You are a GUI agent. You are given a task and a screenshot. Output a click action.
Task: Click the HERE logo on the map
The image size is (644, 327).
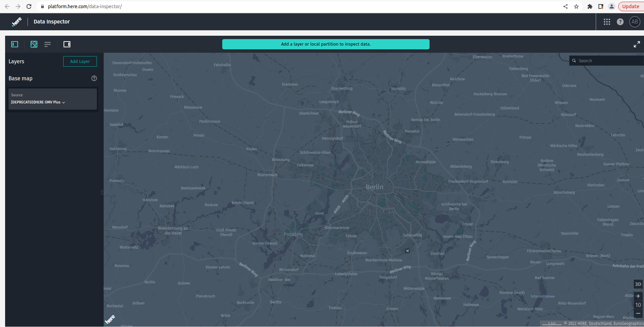tap(110, 318)
